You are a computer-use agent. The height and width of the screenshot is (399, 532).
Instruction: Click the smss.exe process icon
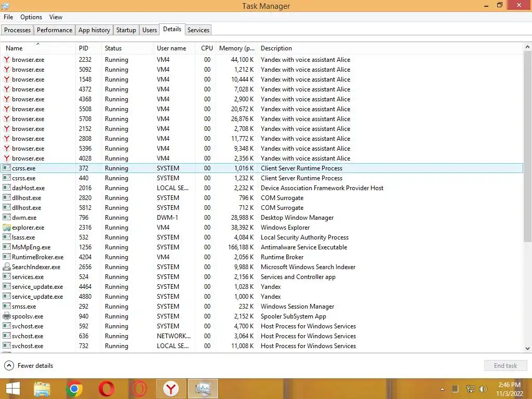[6, 306]
